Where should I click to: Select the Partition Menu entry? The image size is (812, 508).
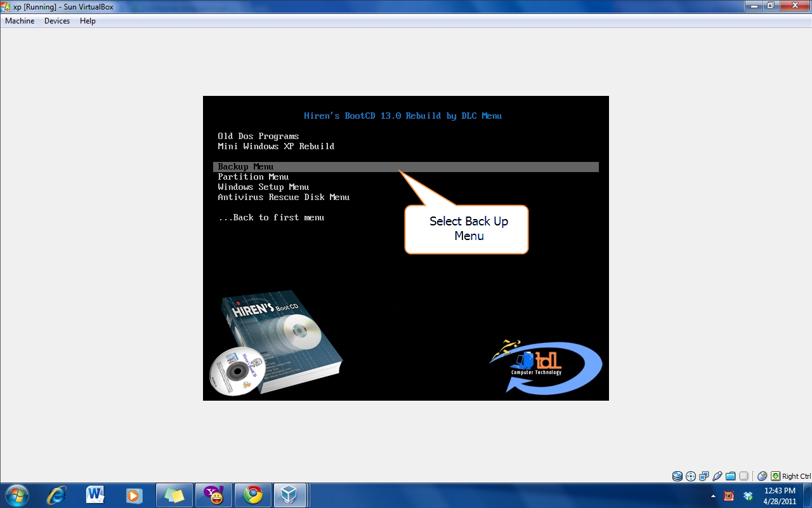coord(253,177)
